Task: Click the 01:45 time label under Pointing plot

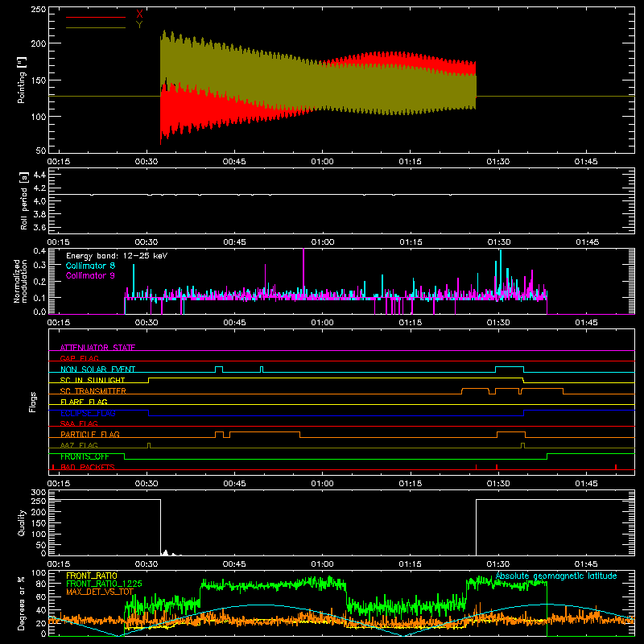Action: point(586,162)
